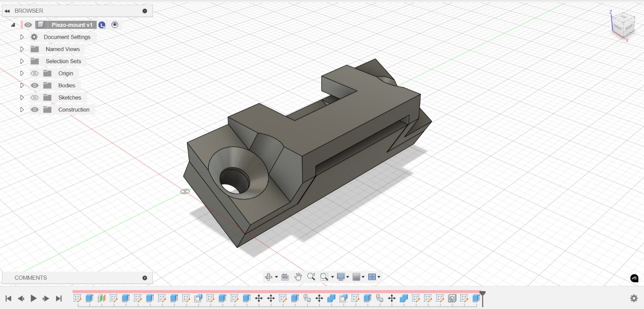
Task: Select the first sketch feature in timeline
Action: tap(77, 298)
